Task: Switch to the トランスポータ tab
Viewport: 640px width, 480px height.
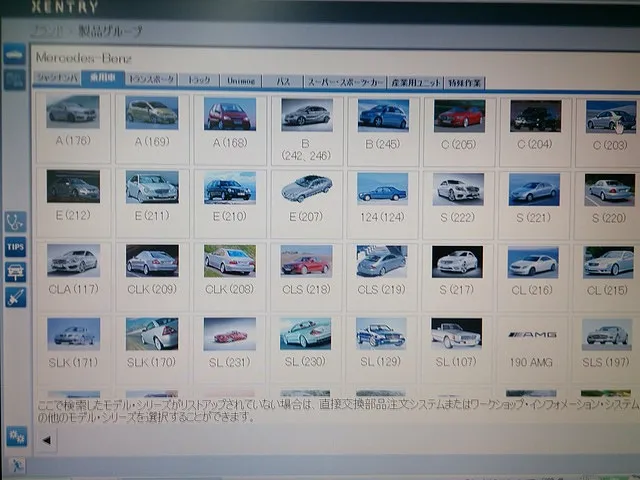Action: (151, 79)
